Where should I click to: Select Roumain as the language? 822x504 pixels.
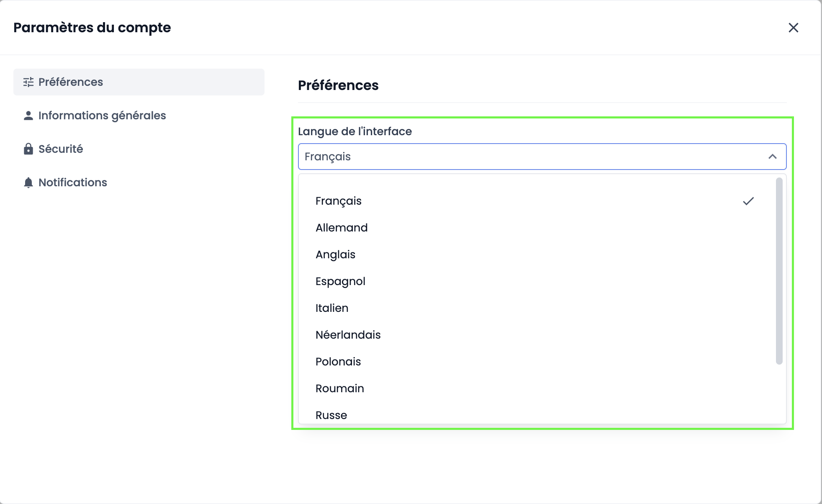tap(339, 388)
